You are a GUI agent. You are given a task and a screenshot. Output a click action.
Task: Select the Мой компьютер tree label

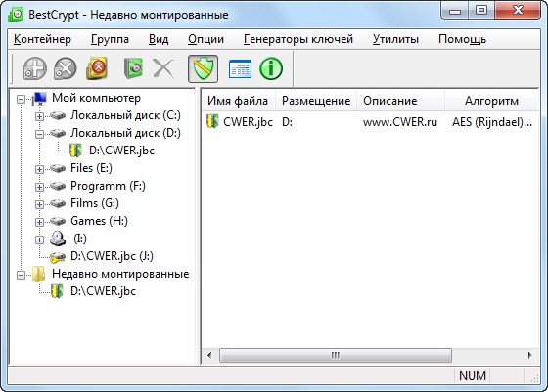click(x=96, y=98)
